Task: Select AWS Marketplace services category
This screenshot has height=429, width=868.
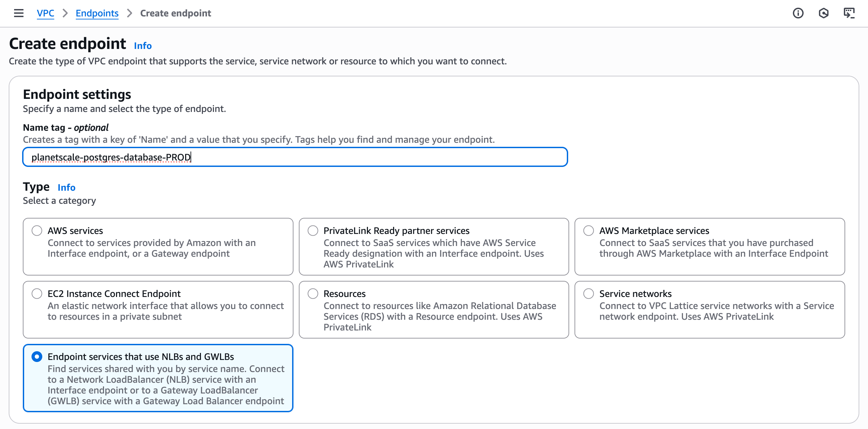Action: pos(589,231)
